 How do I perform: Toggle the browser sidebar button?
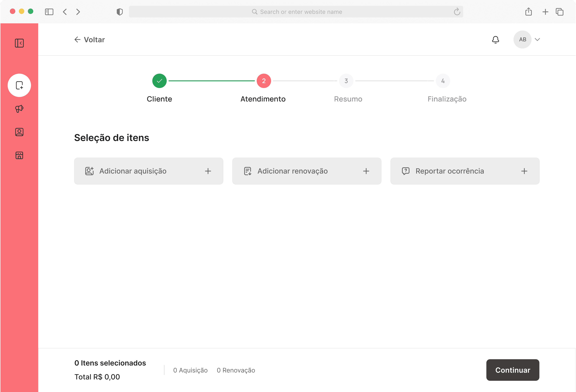point(49,12)
